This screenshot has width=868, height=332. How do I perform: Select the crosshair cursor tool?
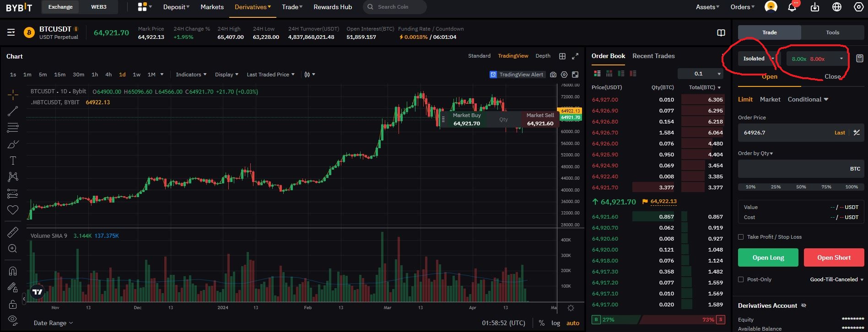tap(13, 95)
